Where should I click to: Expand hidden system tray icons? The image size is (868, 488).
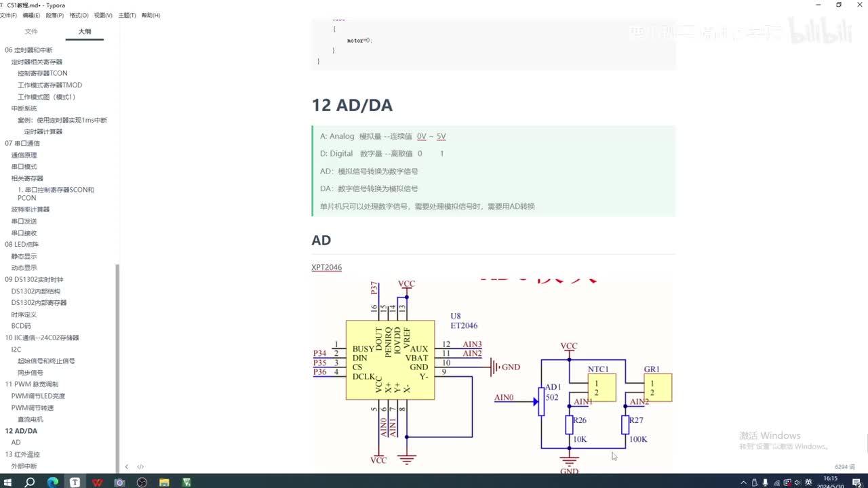[x=744, y=483]
